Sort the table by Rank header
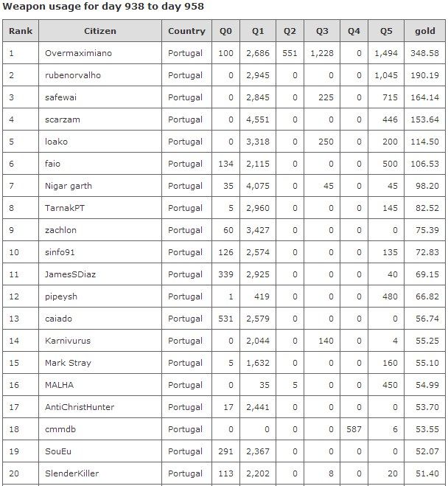 (21, 31)
